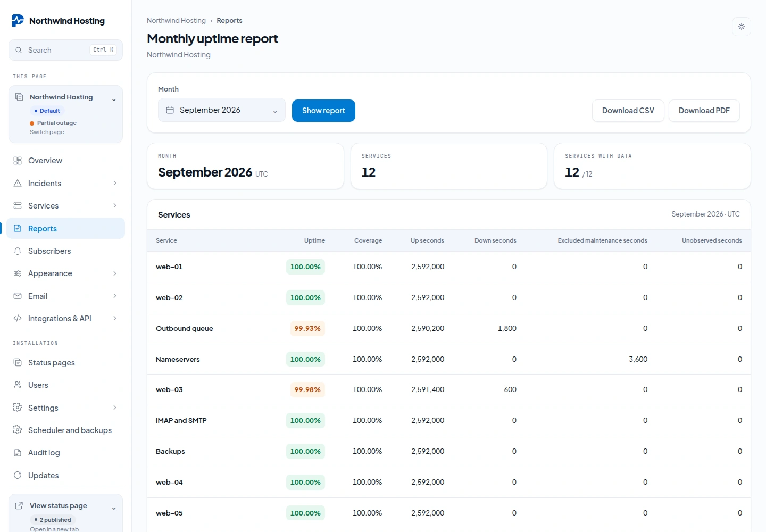
Task: Click the Show report button
Action: (323, 111)
